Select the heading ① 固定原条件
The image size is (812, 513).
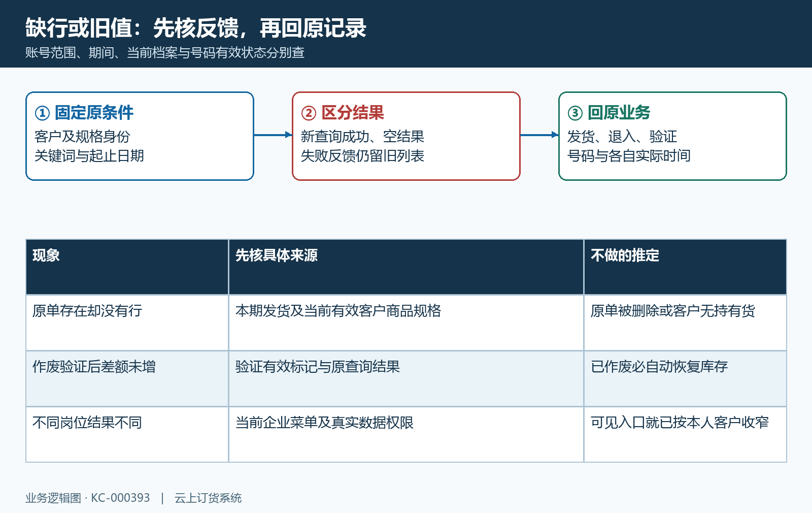tap(84, 112)
